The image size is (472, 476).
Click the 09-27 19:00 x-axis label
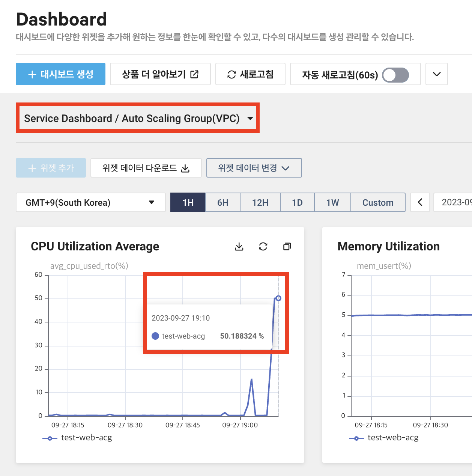(x=240, y=425)
